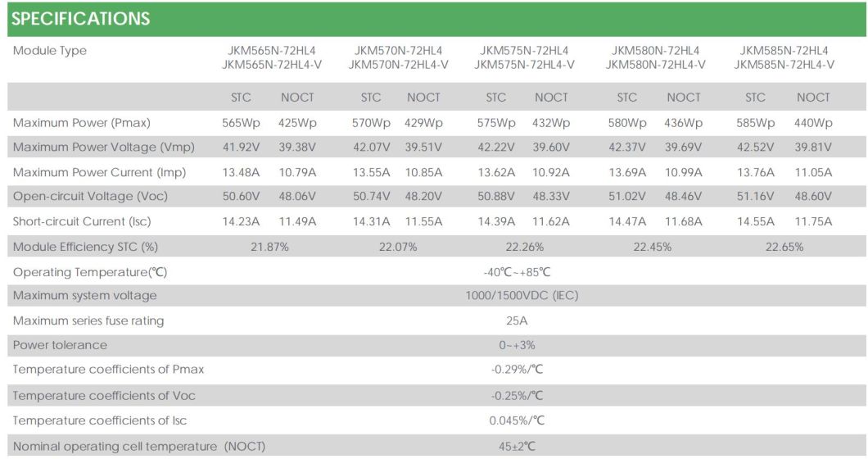Viewport: 868px width, 459px height.
Task: Select the 565Wp maximum power value
Action: pyautogui.click(x=241, y=123)
